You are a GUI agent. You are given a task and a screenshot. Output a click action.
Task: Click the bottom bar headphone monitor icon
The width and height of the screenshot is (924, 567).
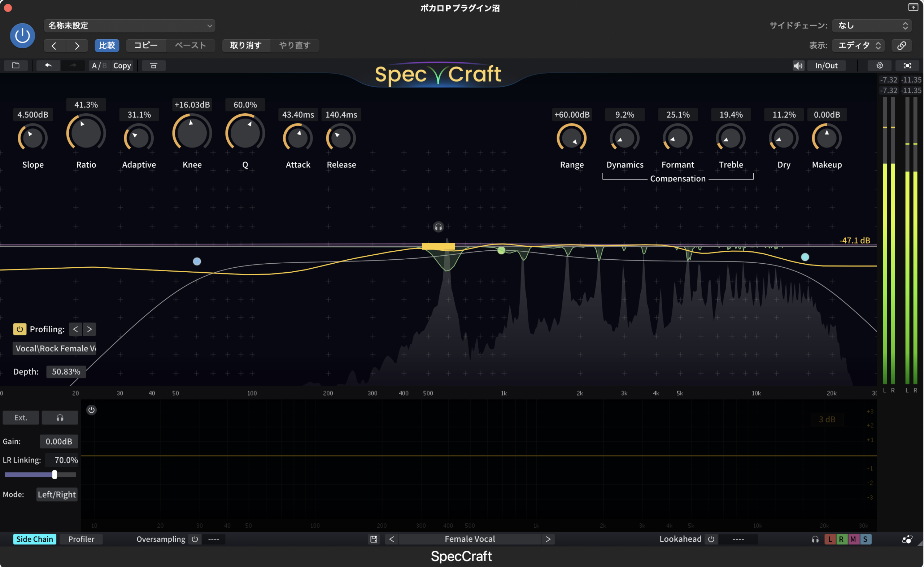[815, 539]
